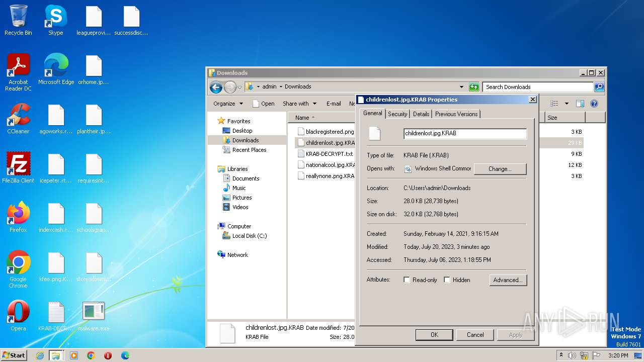Image resolution: width=644 pixels, height=362 pixels.
Task: Sort by the Name column header
Action: [x=322, y=118]
